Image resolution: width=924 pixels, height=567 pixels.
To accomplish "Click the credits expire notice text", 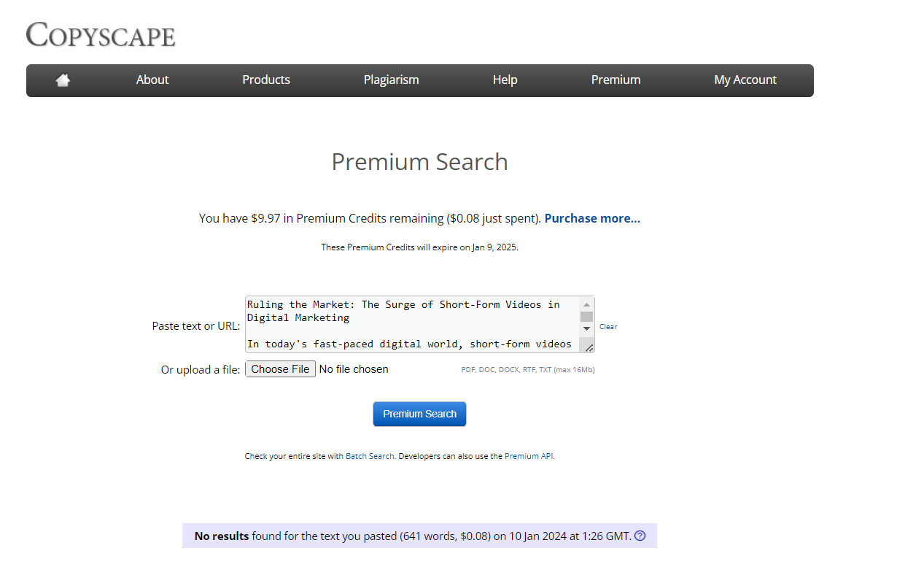I will 419,247.
